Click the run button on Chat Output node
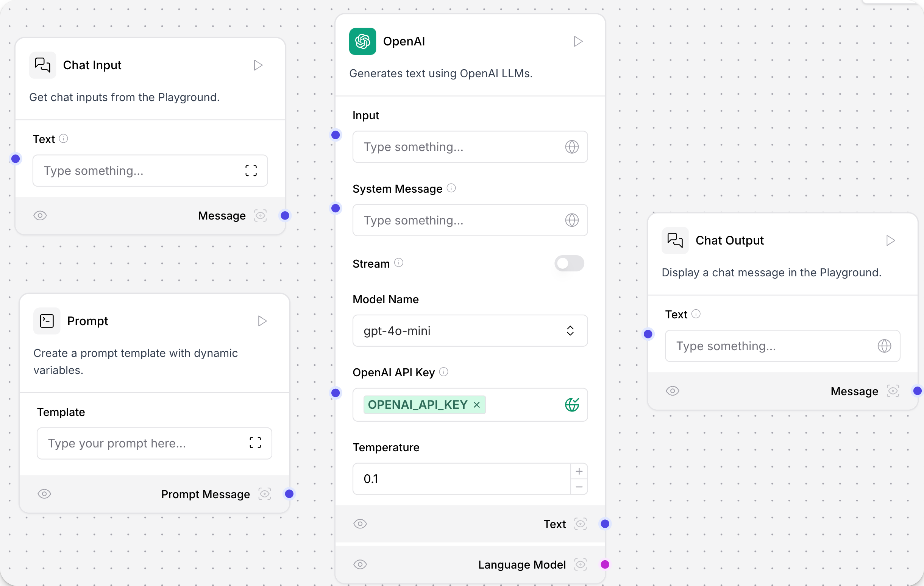The image size is (924, 586). click(x=890, y=240)
